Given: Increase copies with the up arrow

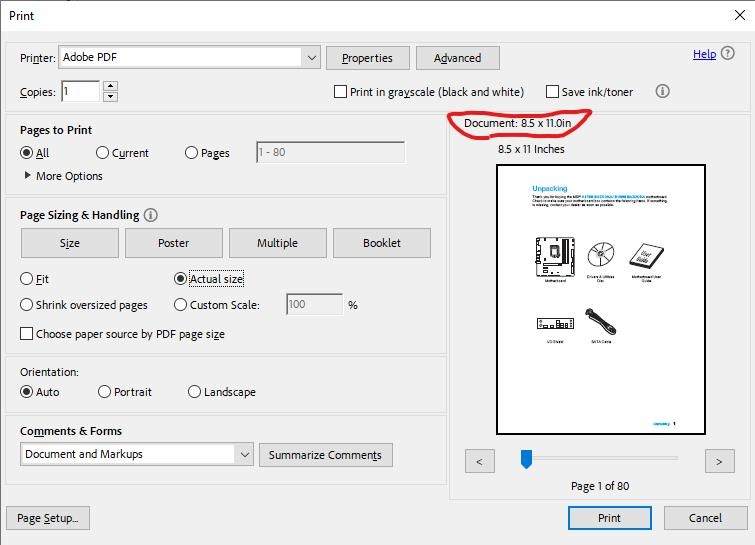Looking at the screenshot, I should [111, 86].
